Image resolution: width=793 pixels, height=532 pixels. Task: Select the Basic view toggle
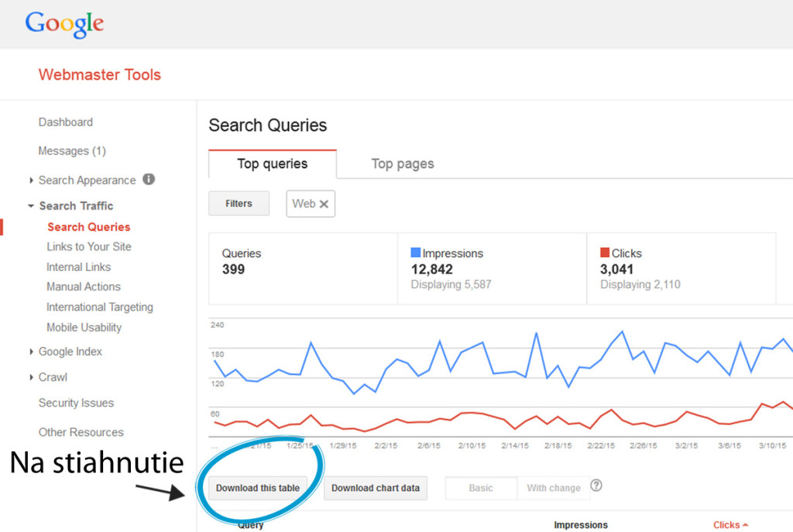point(481,488)
